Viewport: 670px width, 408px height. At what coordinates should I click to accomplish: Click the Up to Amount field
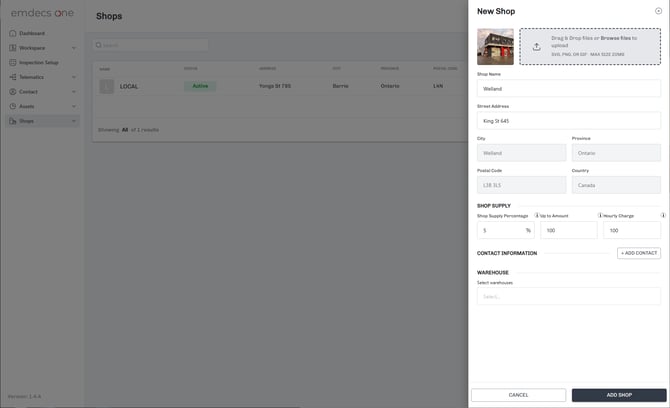[x=569, y=230]
